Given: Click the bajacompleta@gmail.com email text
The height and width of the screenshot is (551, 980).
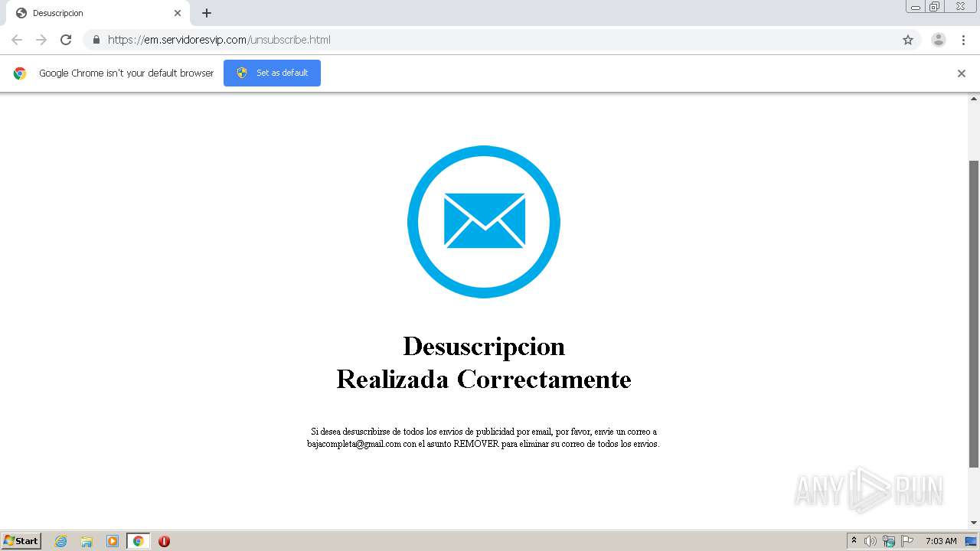Looking at the screenshot, I should (x=354, y=444).
